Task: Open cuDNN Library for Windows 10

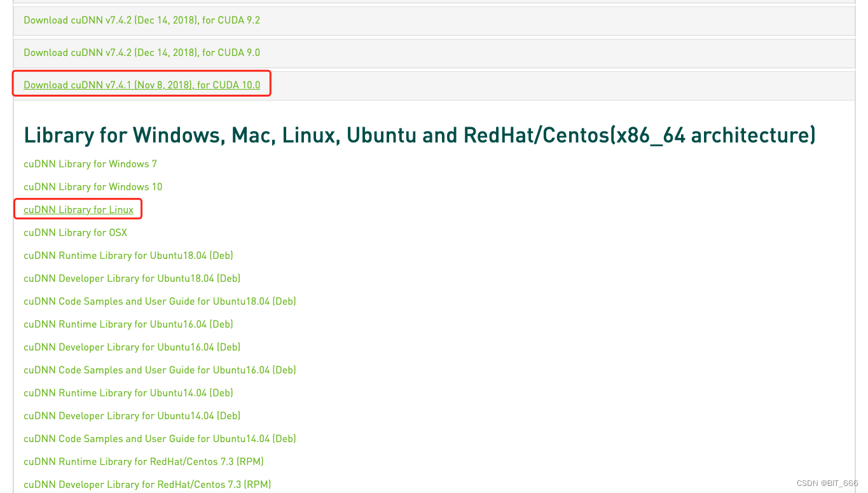Action: tap(93, 187)
